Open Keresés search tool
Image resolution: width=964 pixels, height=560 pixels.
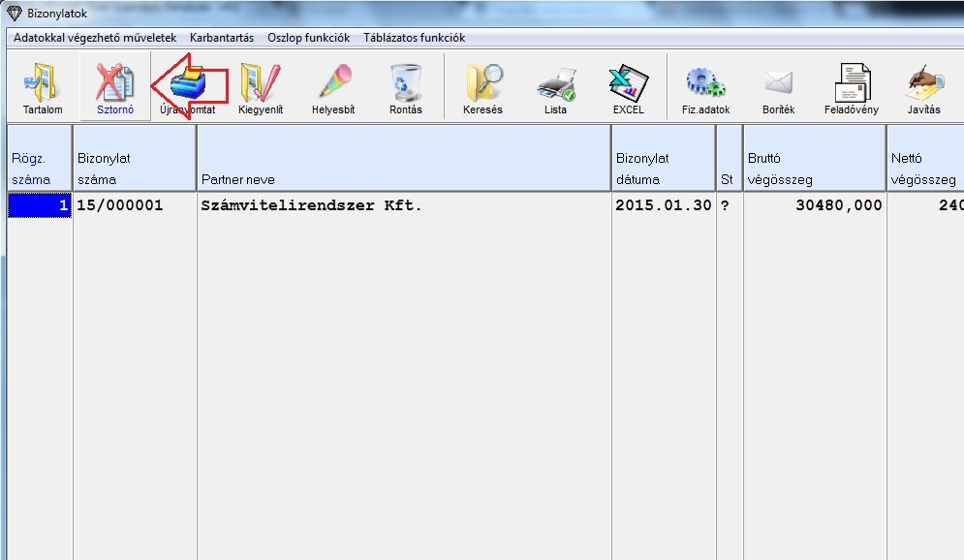[x=482, y=86]
